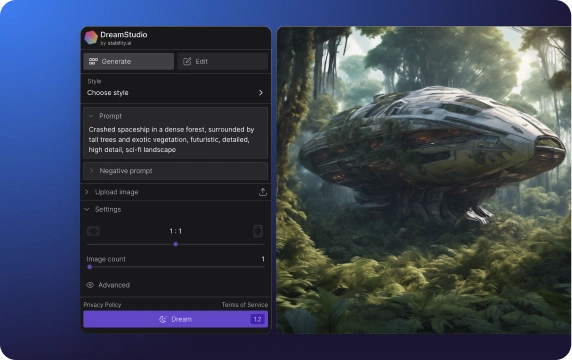The height and width of the screenshot is (360, 572).
Task: Expand the Negative prompt section
Action: coord(175,171)
